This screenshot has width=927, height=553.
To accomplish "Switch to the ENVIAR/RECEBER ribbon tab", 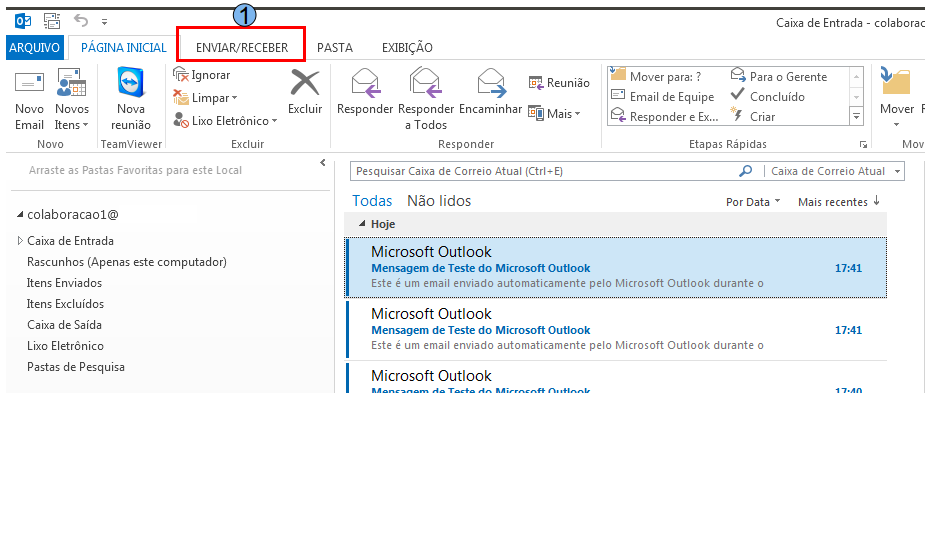I will pos(241,47).
